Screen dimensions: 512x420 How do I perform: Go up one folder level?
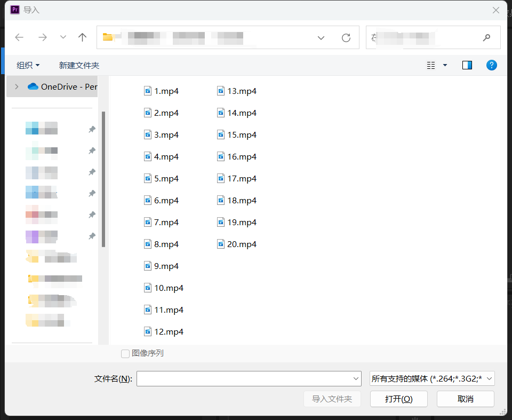click(x=82, y=37)
